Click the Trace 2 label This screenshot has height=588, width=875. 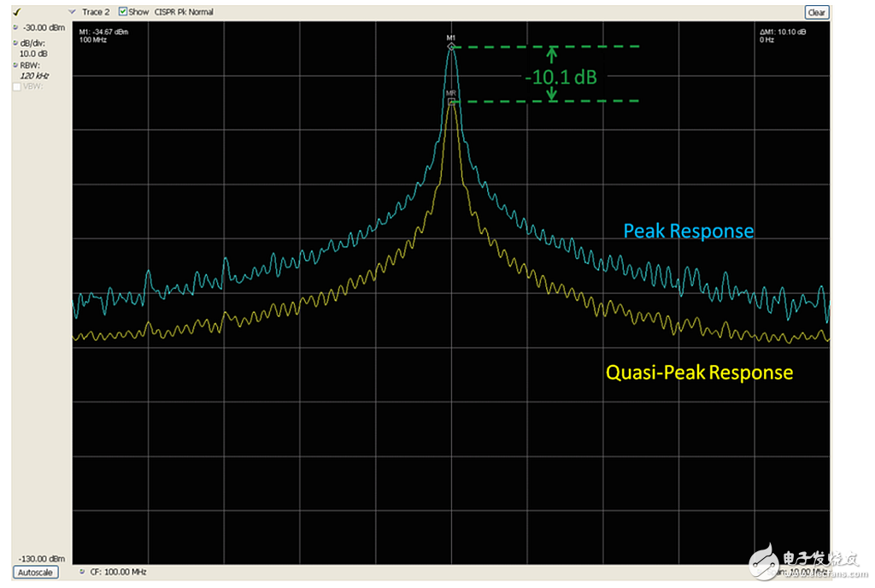[96, 12]
